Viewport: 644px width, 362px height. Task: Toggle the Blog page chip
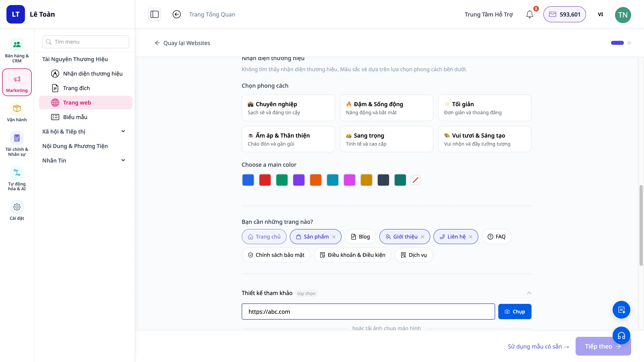[x=360, y=237]
